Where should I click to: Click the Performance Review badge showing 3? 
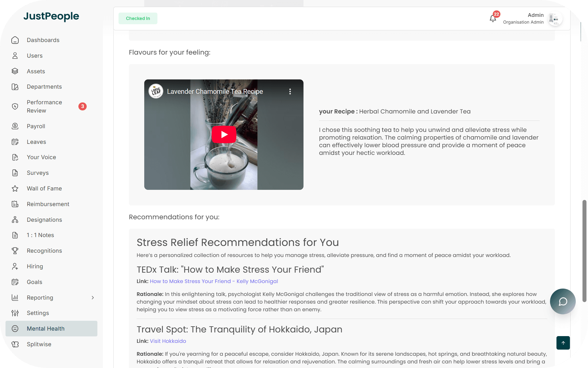(x=82, y=106)
